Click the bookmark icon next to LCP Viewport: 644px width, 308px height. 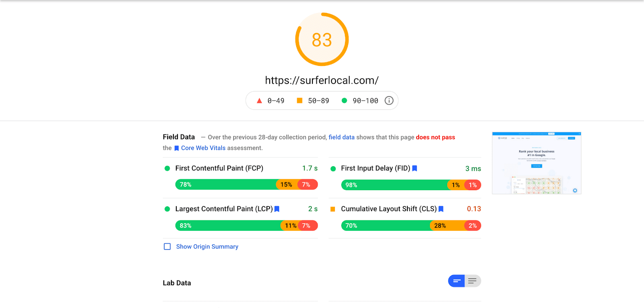pos(277,209)
